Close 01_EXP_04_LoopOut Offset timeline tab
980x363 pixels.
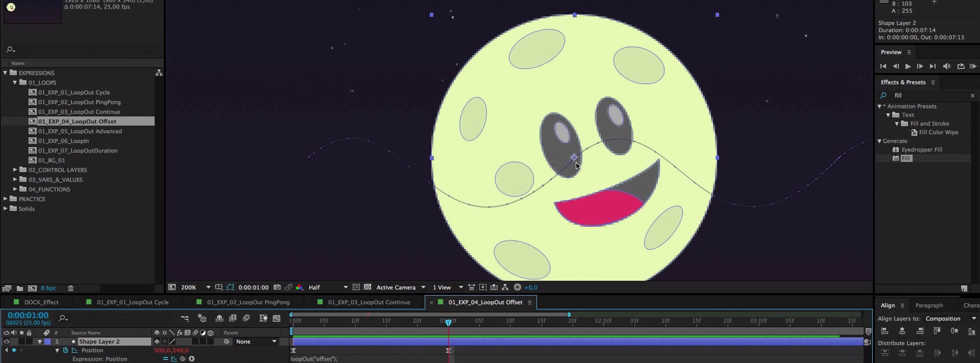[x=431, y=302]
